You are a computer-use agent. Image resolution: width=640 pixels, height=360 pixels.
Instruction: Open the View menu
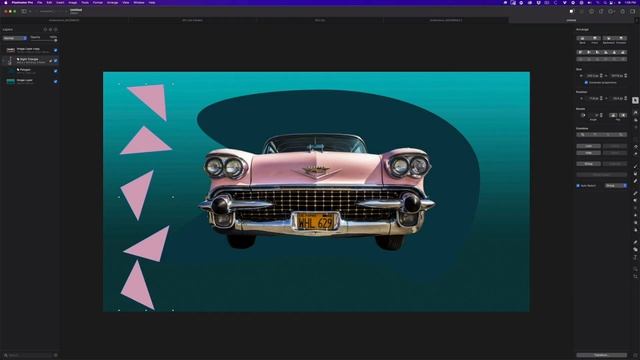coord(126,2)
